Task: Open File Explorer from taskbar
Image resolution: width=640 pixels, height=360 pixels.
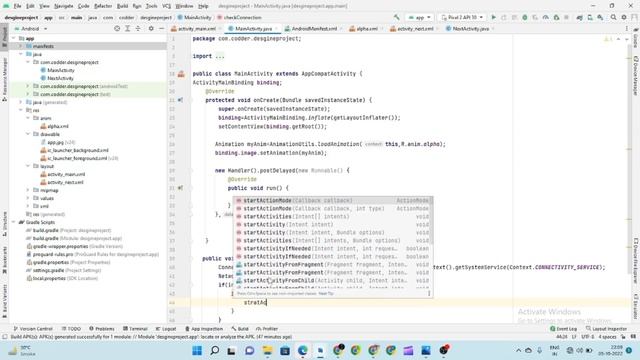Action: [267, 350]
